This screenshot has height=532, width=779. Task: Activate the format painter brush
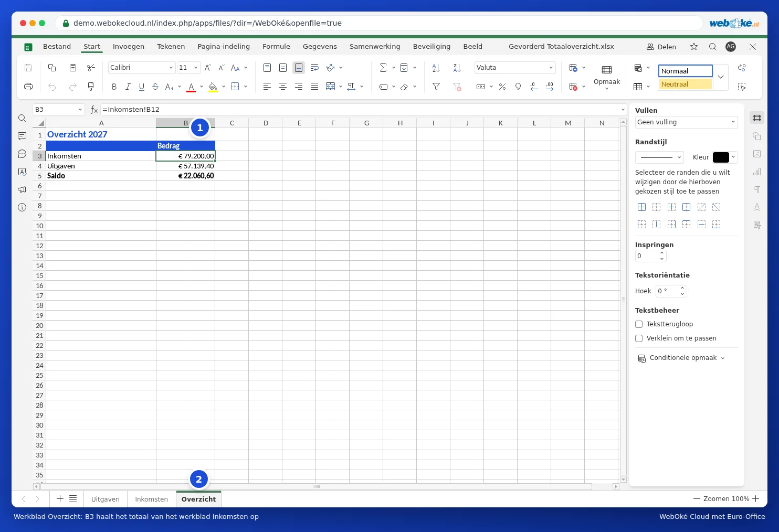(x=91, y=87)
